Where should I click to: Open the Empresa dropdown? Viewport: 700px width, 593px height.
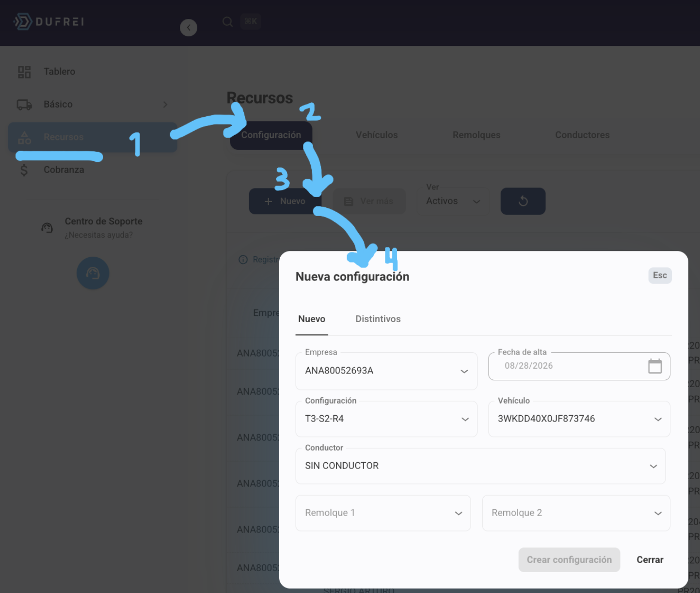pyautogui.click(x=386, y=371)
